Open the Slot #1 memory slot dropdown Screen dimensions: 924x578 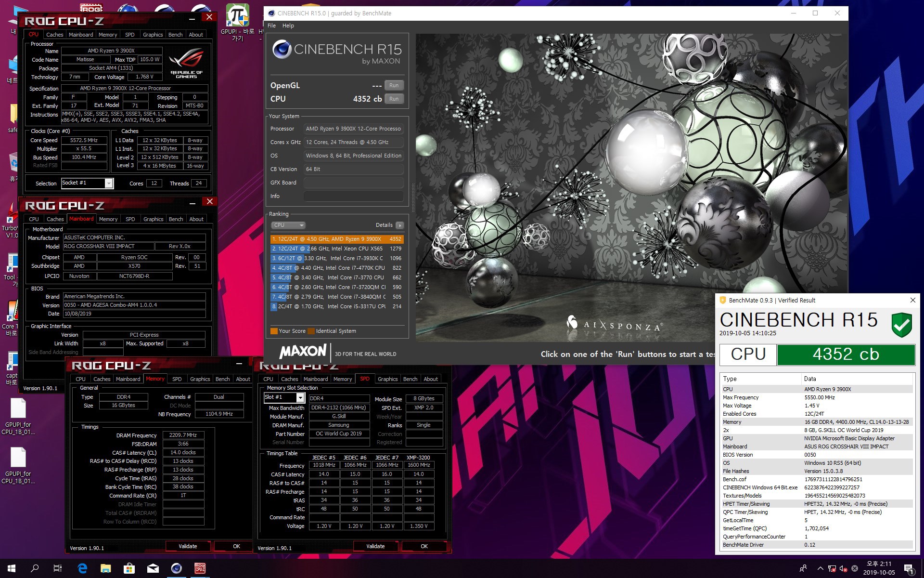tap(284, 397)
